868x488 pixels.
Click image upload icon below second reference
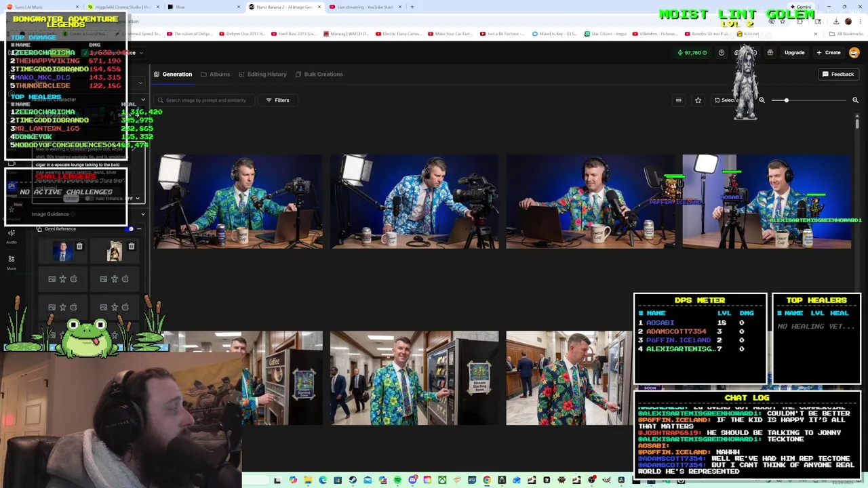click(x=103, y=279)
